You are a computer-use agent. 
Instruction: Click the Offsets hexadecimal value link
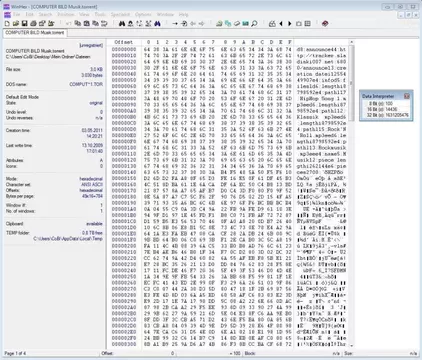(x=91, y=190)
